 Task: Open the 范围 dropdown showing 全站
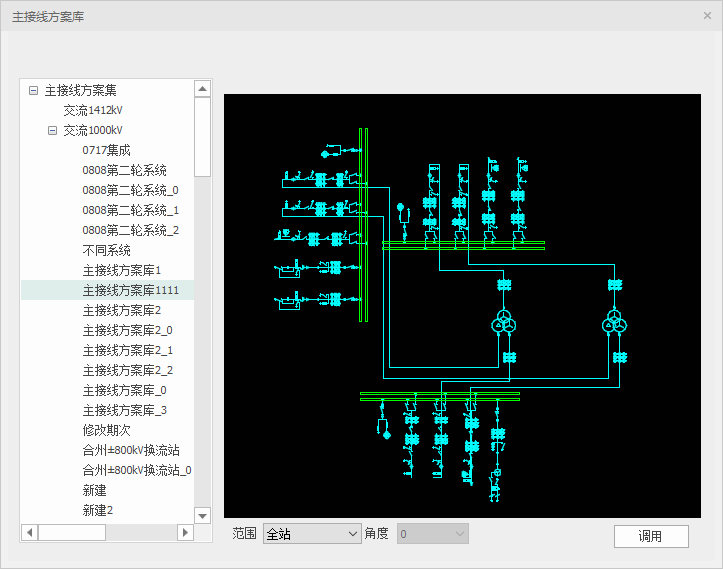[x=311, y=534]
